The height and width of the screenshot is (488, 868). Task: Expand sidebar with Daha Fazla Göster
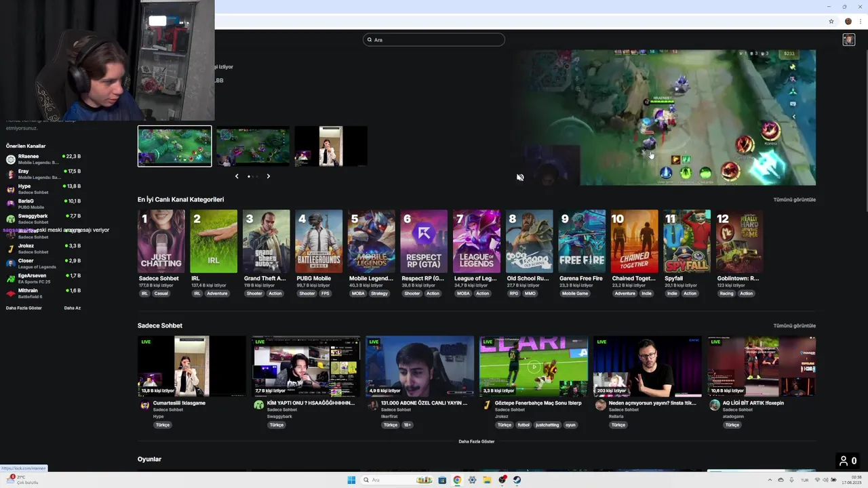tap(24, 308)
